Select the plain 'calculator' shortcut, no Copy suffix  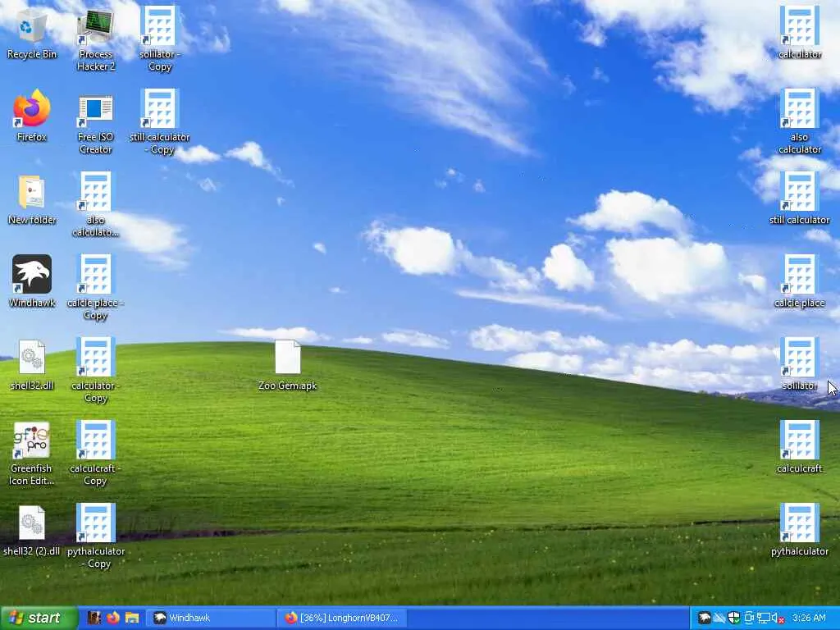[799, 33]
